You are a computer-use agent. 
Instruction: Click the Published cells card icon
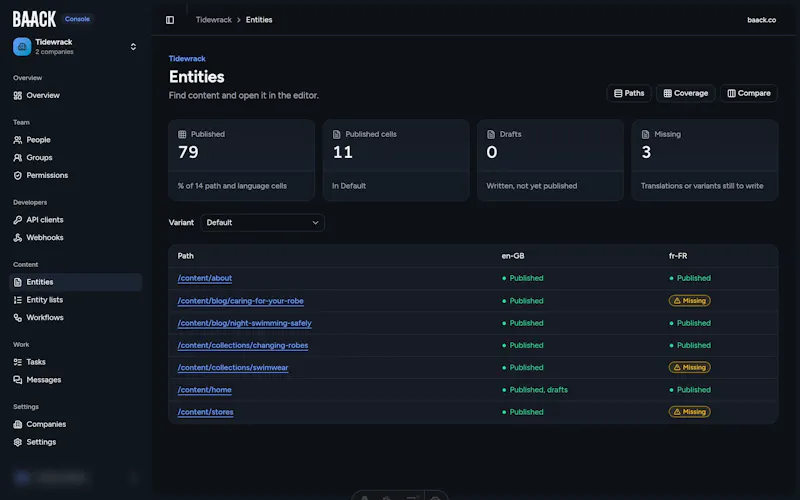point(337,134)
